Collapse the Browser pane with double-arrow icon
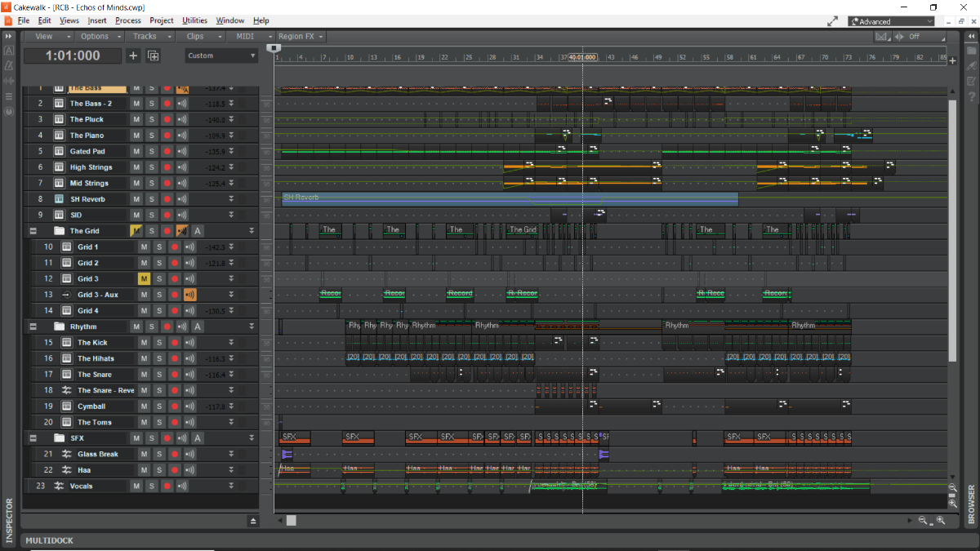Viewport: 980px width, 551px height. pos(972,37)
